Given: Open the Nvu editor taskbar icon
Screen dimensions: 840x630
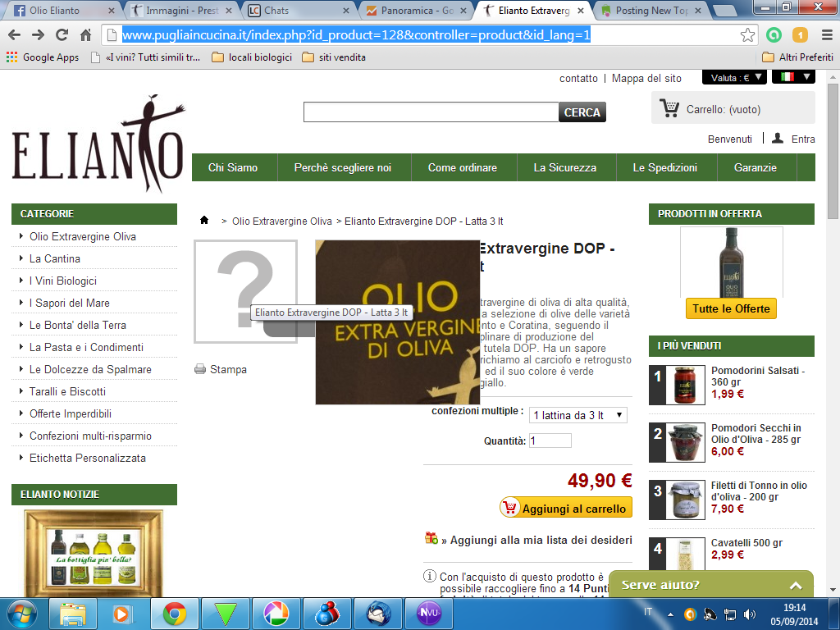Looking at the screenshot, I should pos(429,614).
